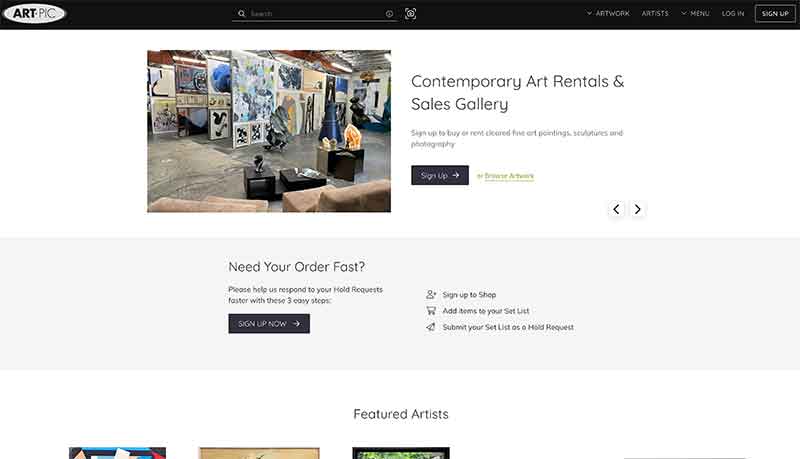Open the first featured artist thumbnail
800x459 pixels.
tap(117, 453)
